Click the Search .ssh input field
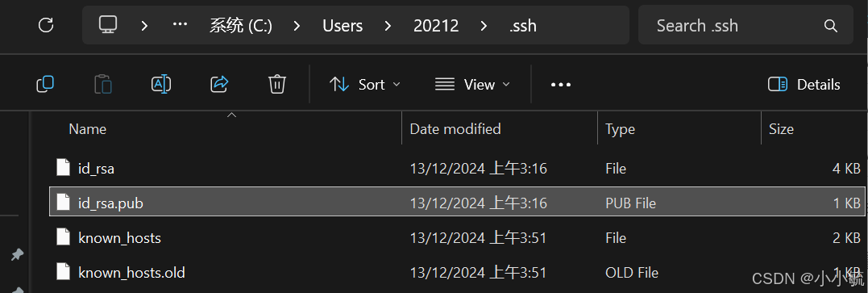 pyautogui.click(x=745, y=25)
